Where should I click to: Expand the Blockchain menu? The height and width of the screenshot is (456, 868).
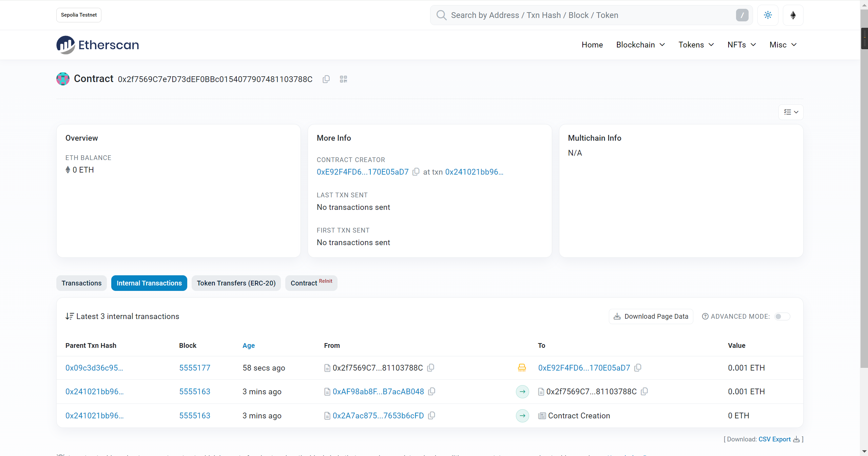coord(640,45)
